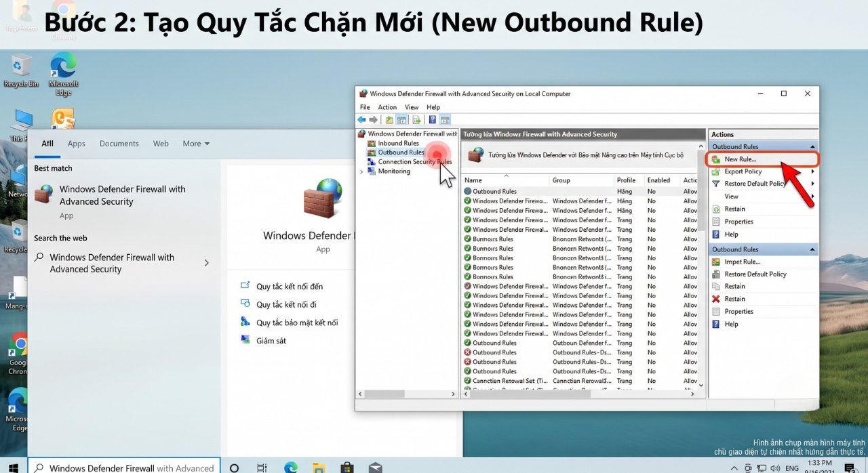
Task: Click the Inbound Rules tree icon
Action: pos(372,143)
